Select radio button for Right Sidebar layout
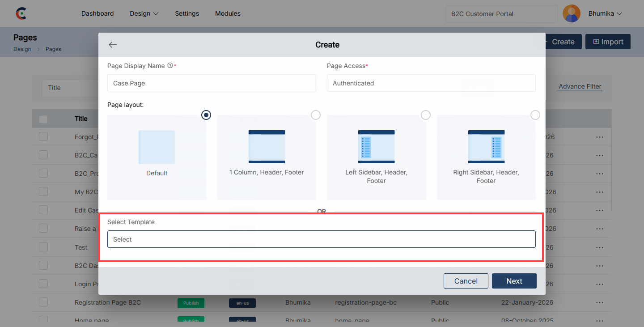The width and height of the screenshot is (644, 327). click(x=535, y=115)
